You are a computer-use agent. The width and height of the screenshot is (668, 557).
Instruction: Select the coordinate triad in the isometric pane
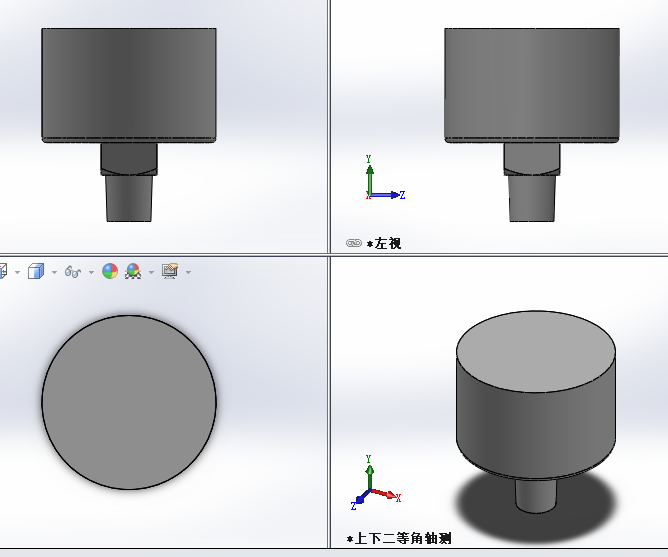376,483
